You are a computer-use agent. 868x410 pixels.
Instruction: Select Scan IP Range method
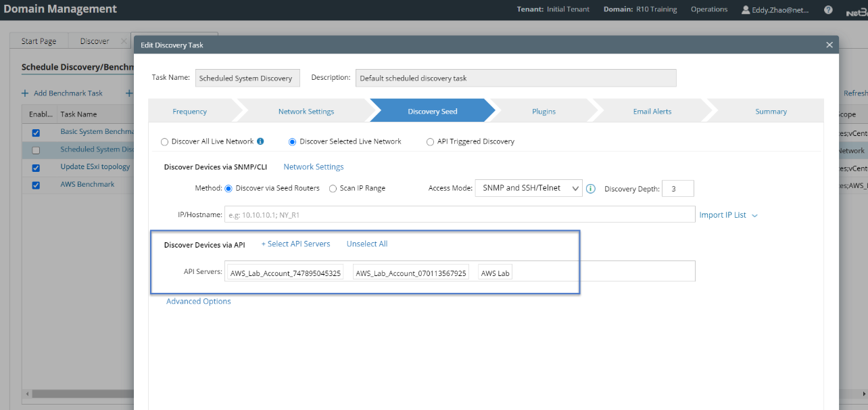click(333, 189)
